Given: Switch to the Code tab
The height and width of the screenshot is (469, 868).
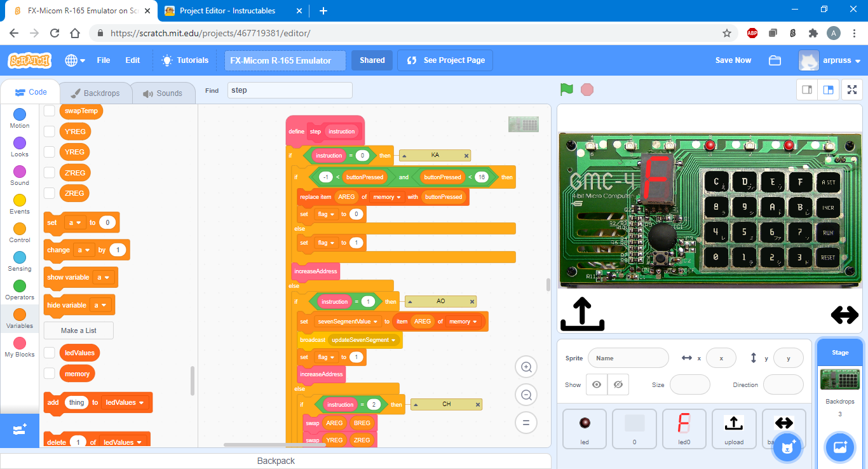Looking at the screenshot, I should (x=31, y=92).
